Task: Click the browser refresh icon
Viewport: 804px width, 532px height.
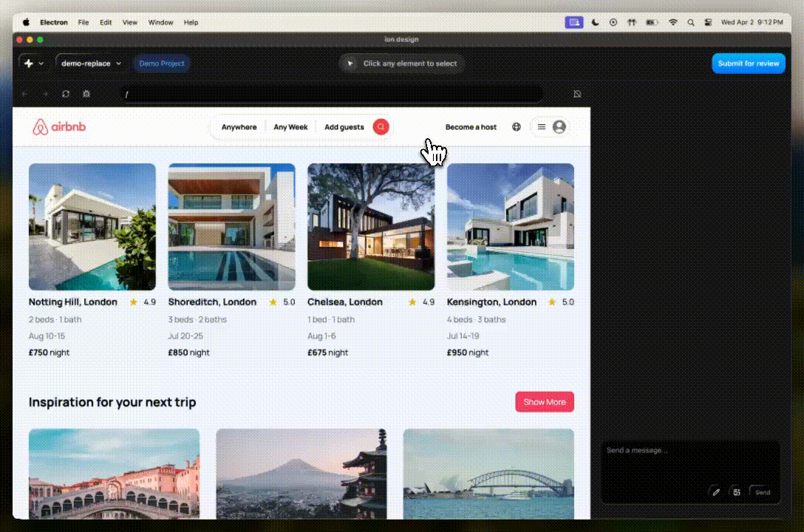Action: tap(66, 94)
